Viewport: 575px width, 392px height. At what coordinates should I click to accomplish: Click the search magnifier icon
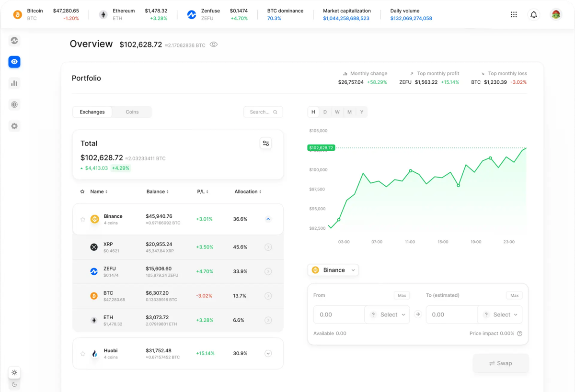click(x=275, y=112)
